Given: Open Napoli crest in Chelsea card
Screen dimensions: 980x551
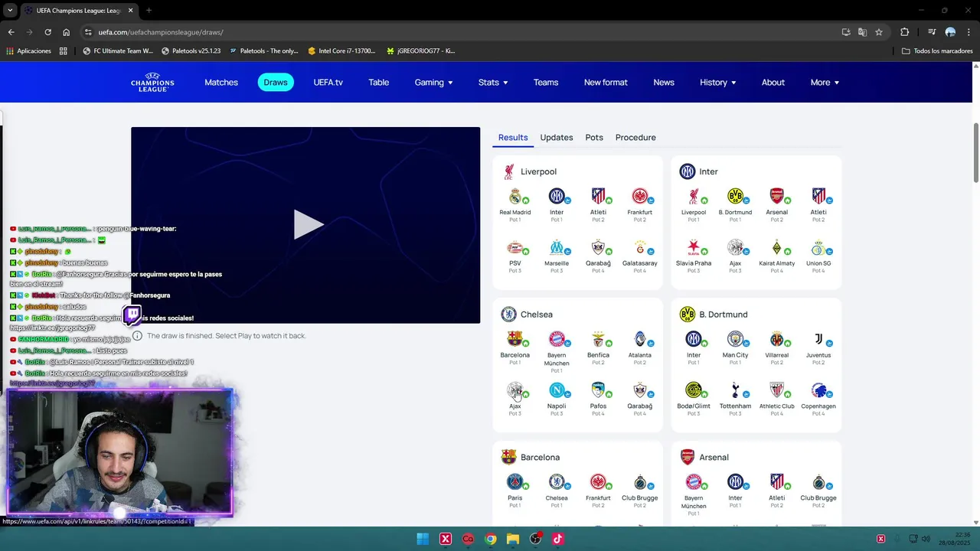Looking at the screenshot, I should click(x=557, y=390).
